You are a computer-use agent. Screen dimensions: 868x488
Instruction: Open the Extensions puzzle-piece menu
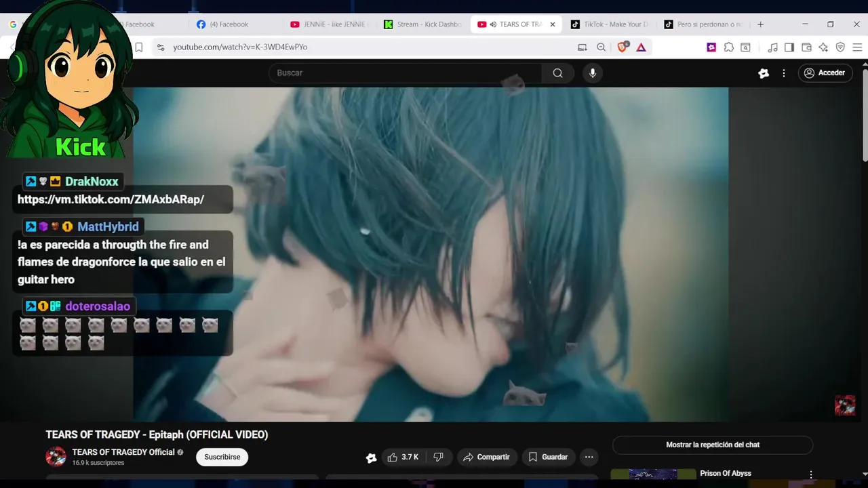[x=729, y=47]
